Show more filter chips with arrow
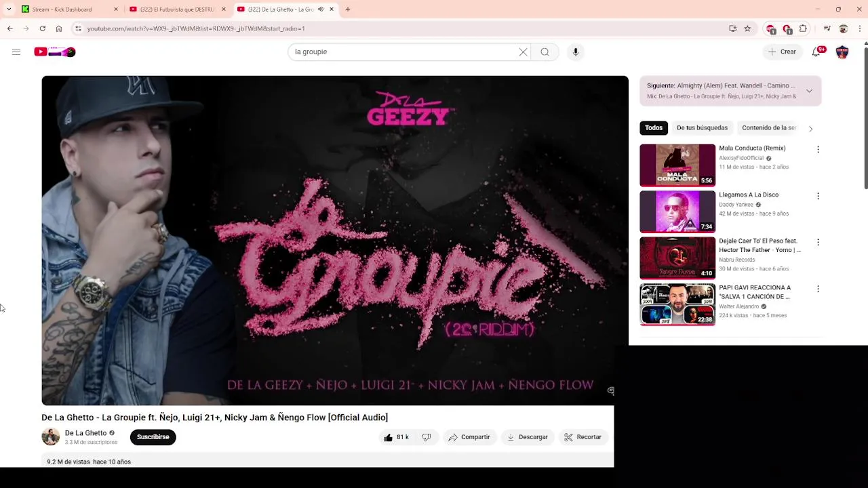 click(810, 128)
